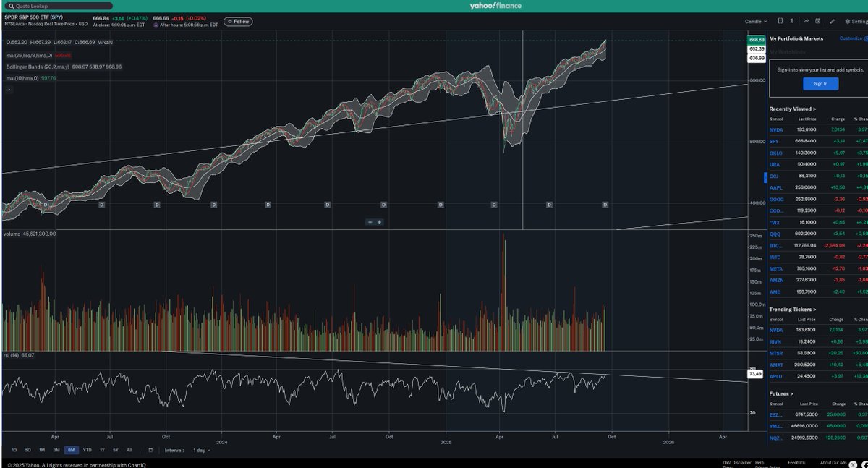
Task: Click the Bollinger Bands indicator label
Action: [36, 67]
